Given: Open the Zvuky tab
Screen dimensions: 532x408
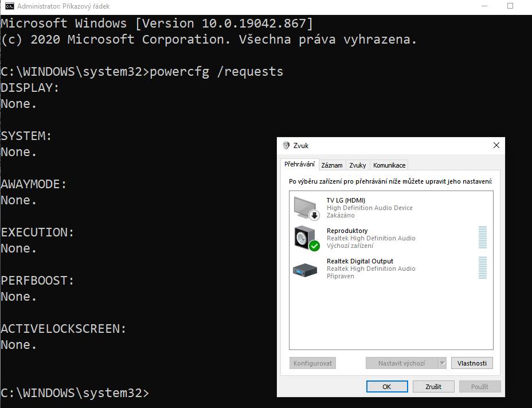Looking at the screenshot, I should pos(358,165).
